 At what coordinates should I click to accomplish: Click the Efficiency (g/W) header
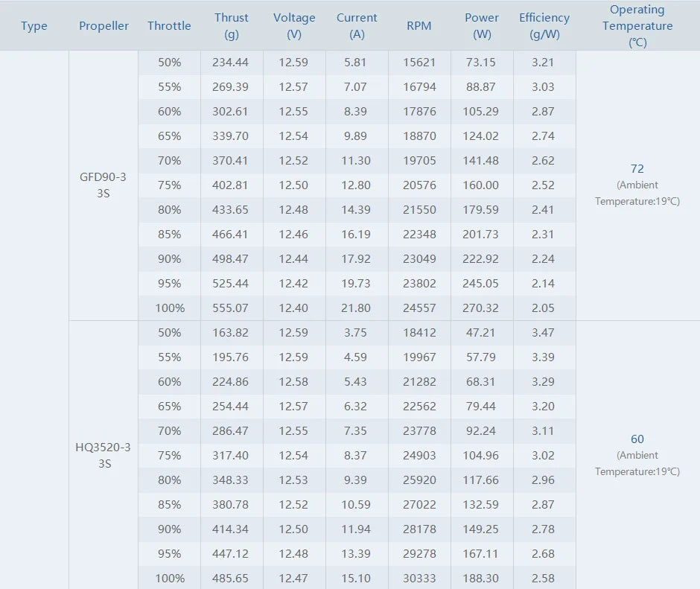pyautogui.click(x=544, y=26)
